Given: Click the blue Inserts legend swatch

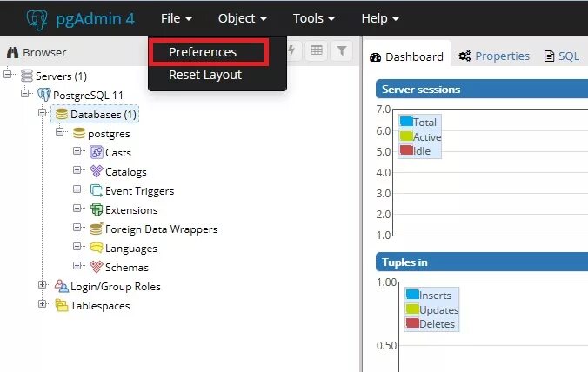Looking at the screenshot, I should coord(412,294).
